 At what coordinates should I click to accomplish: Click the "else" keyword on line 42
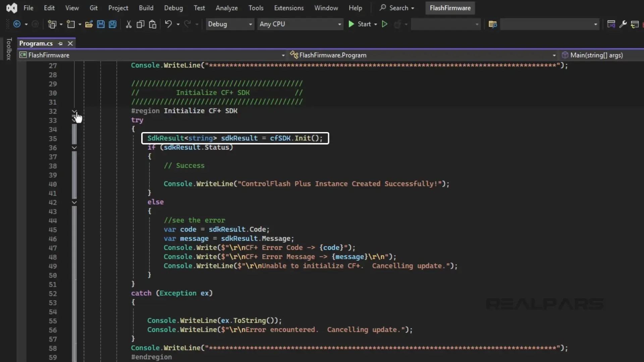click(156, 202)
